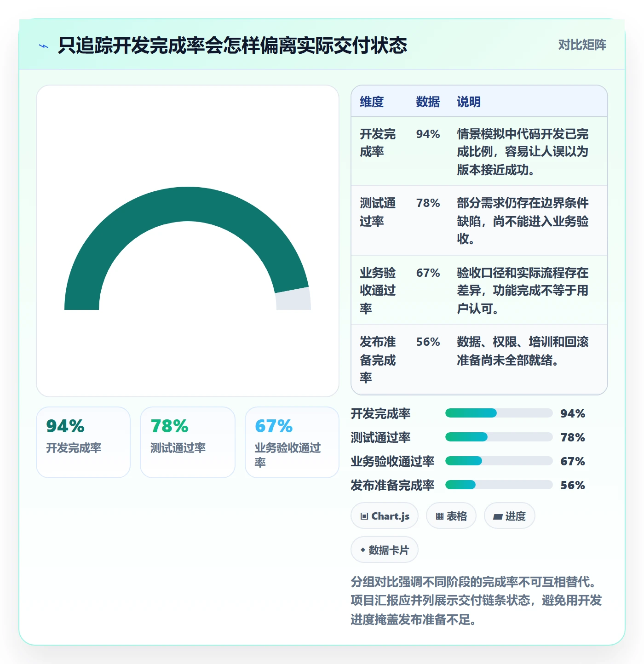Click the 开发完成率 table row label
Screen dimensions: 644x664
pyautogui.click(x=378, y=143)
